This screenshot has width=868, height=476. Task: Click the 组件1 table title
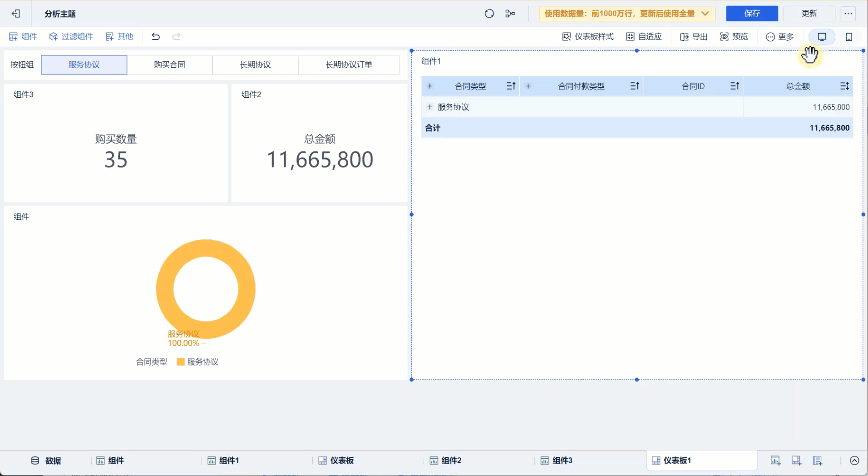point(431,61)
